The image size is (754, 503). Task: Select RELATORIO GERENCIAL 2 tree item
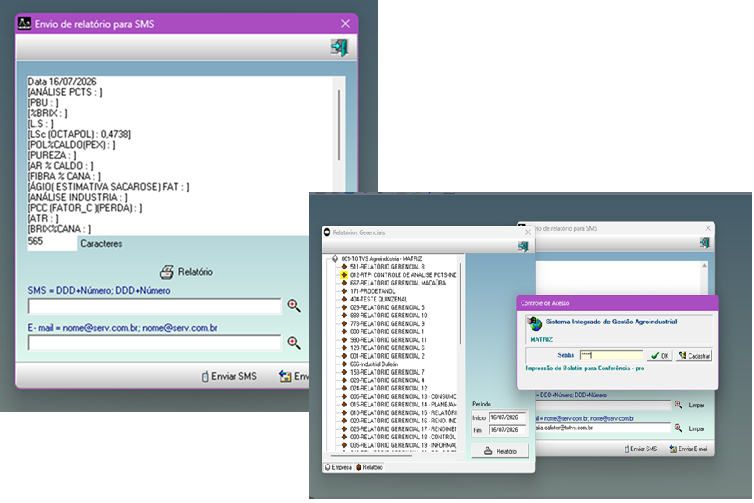tap(388, 356)
